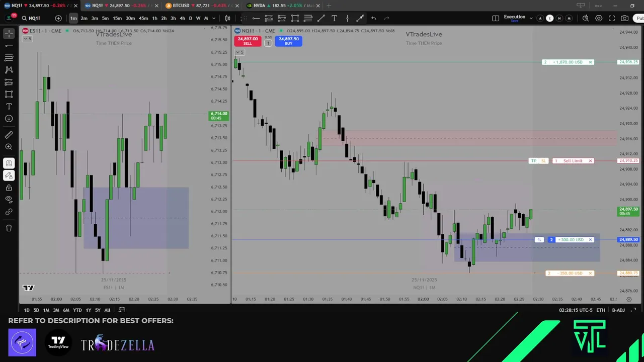Select the crosshair cursor tool in left sidebar
The height and width of the screenshot is (362, 644).
click(x=9, y=33)
